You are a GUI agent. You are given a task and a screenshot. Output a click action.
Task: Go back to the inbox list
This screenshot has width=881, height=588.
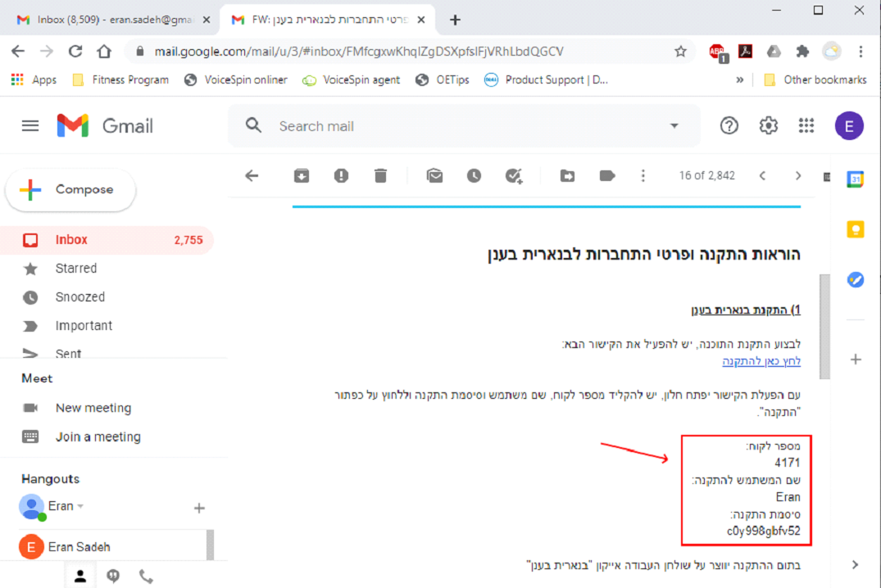coord(252,175)
